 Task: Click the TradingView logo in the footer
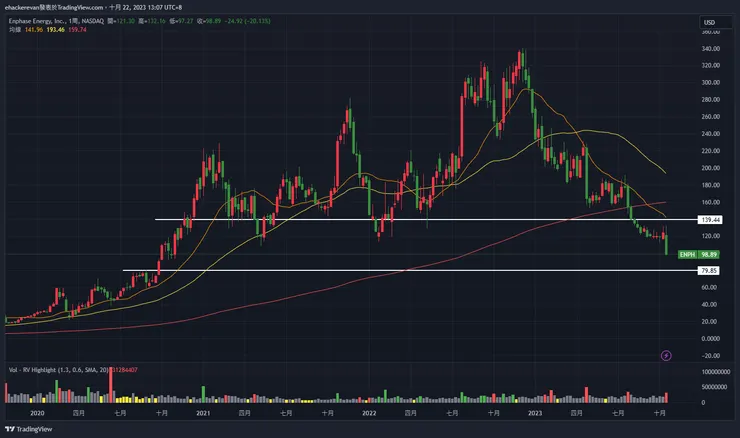[x=29, y=429]
